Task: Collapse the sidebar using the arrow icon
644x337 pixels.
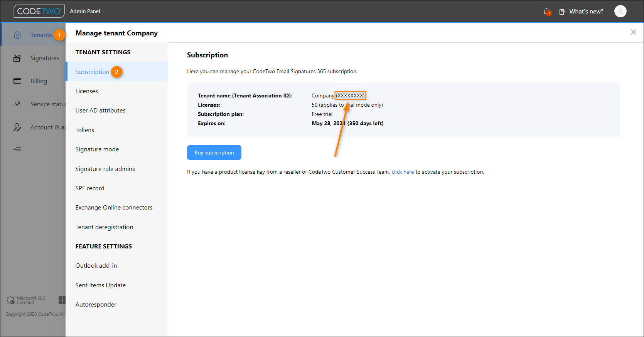Action: coord(17,149)
